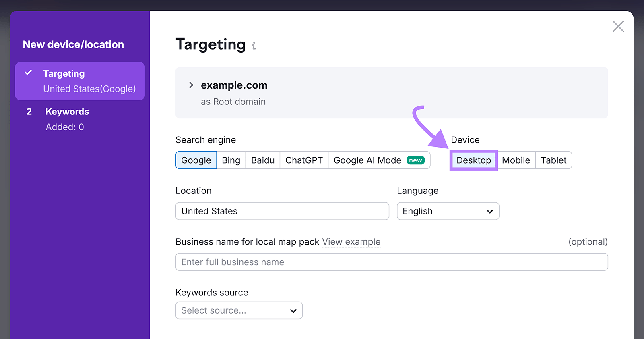Focus the business name text field
The image size is (644, 339).
click(391, 262)
